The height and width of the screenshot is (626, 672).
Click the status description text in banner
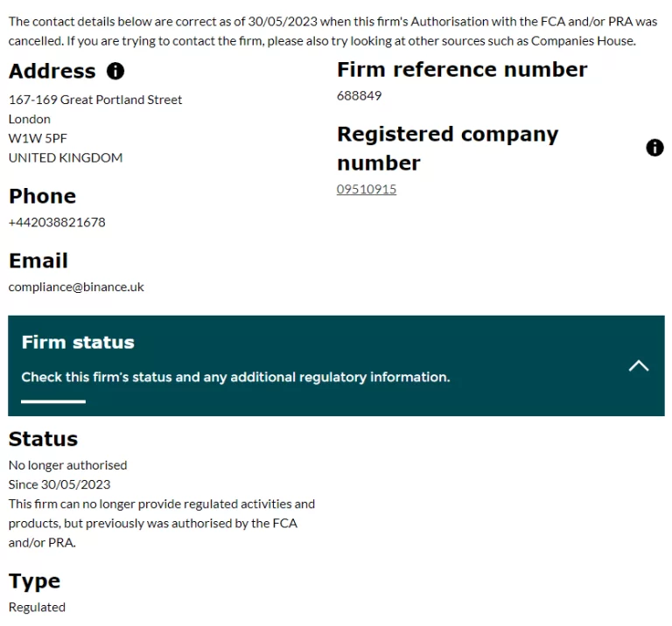[235, 378]
